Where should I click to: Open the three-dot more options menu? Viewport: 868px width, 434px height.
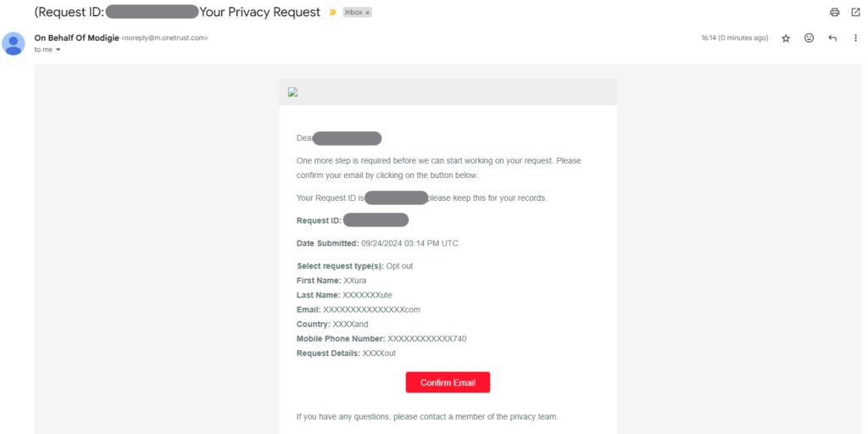pyautogui.click(x=855, y=38)
